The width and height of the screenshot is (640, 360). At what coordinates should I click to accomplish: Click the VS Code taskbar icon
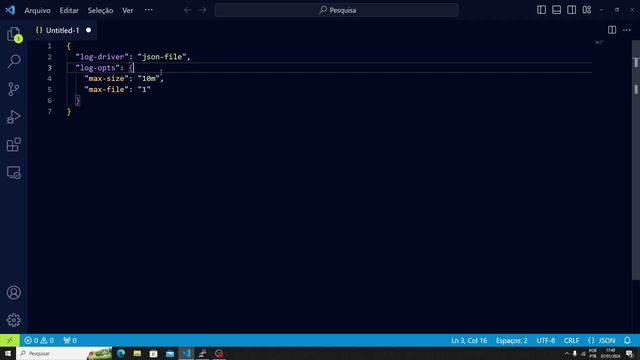tap(187, 353)
